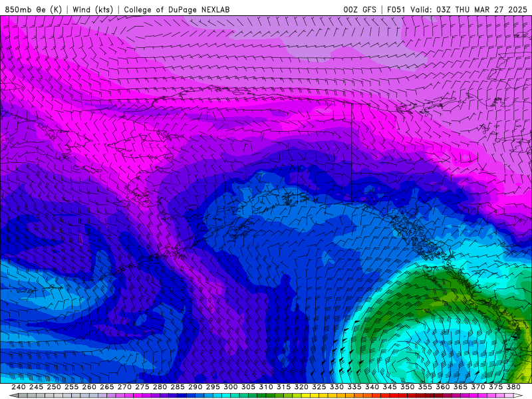Click the 250 value on the color scale

point(54,387)
